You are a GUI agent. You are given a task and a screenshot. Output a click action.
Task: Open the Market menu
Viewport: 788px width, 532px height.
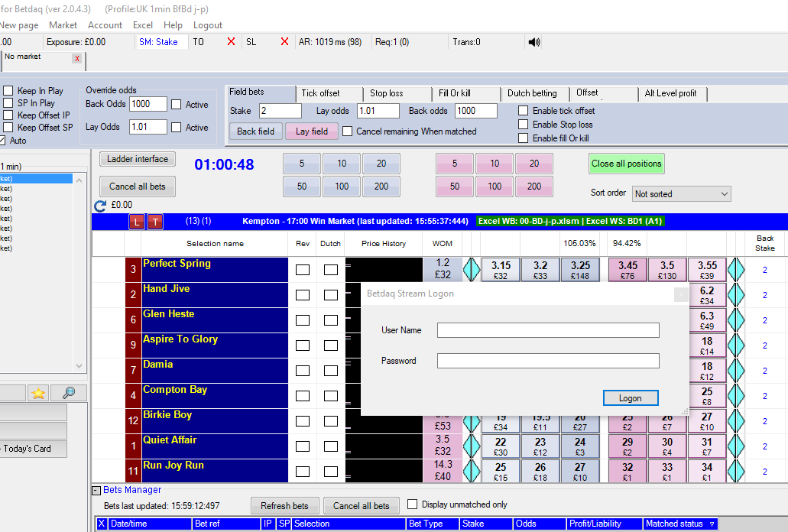tap(63, 25)
